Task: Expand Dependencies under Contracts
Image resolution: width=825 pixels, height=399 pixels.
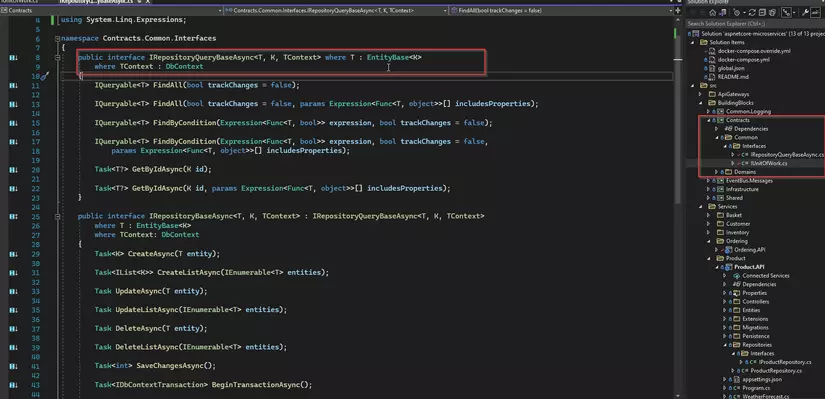Action: [x=717, y=128]
